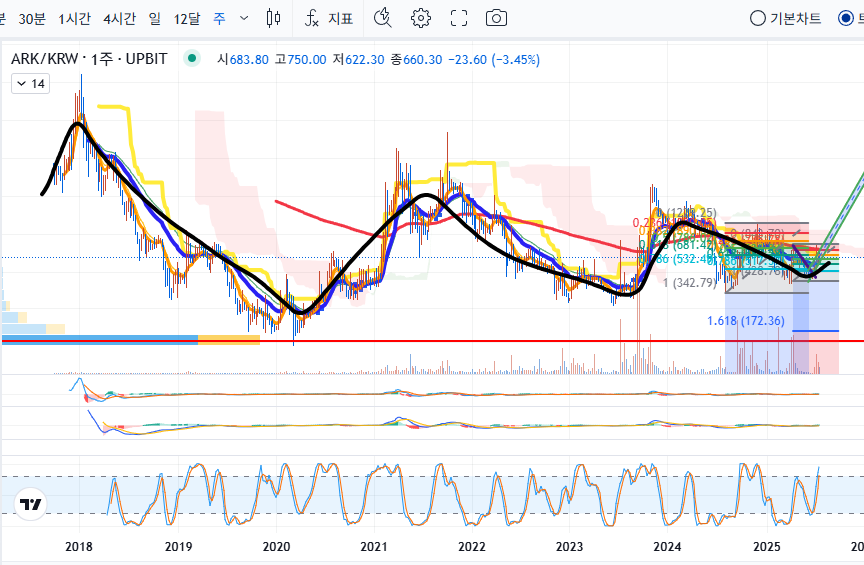Click the 2020 time axis label

pyautogui.click(x=276, y=547)
